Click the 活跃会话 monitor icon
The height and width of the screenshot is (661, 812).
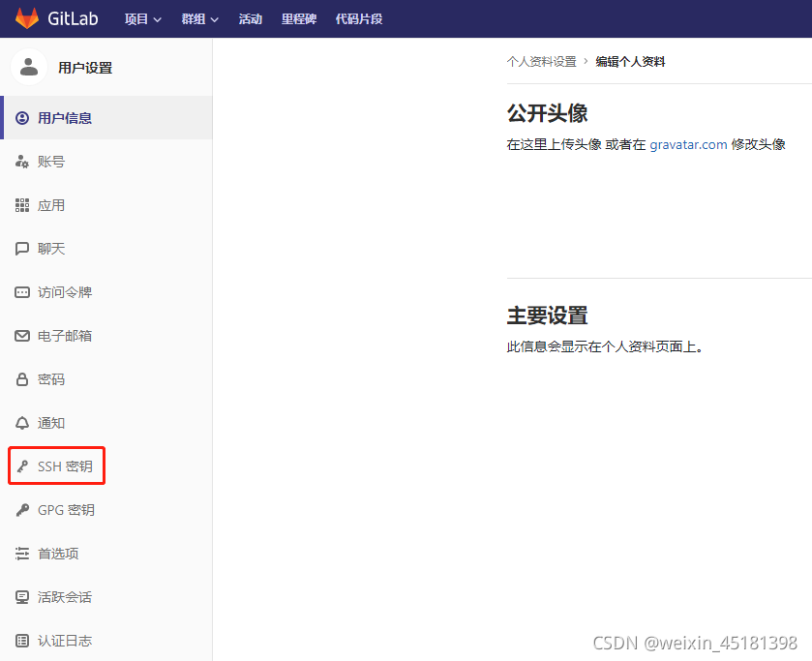(22, 597)
